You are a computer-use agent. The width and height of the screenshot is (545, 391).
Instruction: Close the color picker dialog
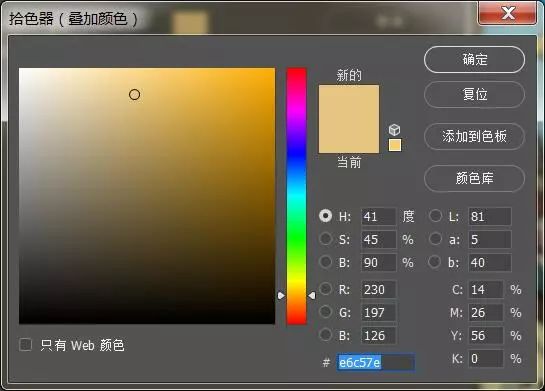point(507,13)
